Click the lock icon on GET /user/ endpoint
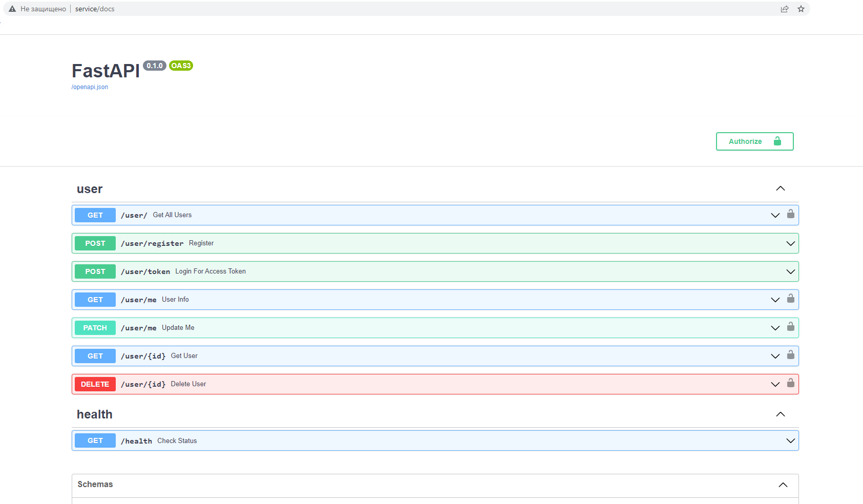Viewport: 863px width, 504px height. 790,215
